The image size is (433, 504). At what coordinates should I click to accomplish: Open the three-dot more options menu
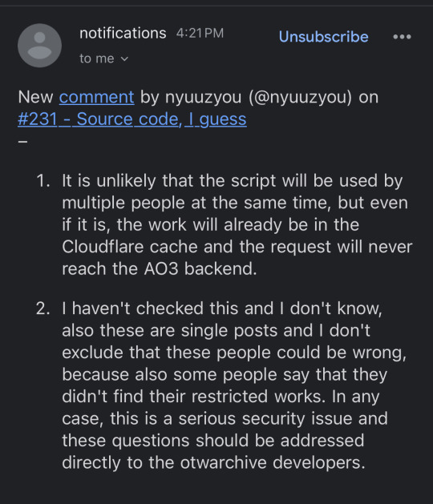pyautogui.click(x=402, y=37)
